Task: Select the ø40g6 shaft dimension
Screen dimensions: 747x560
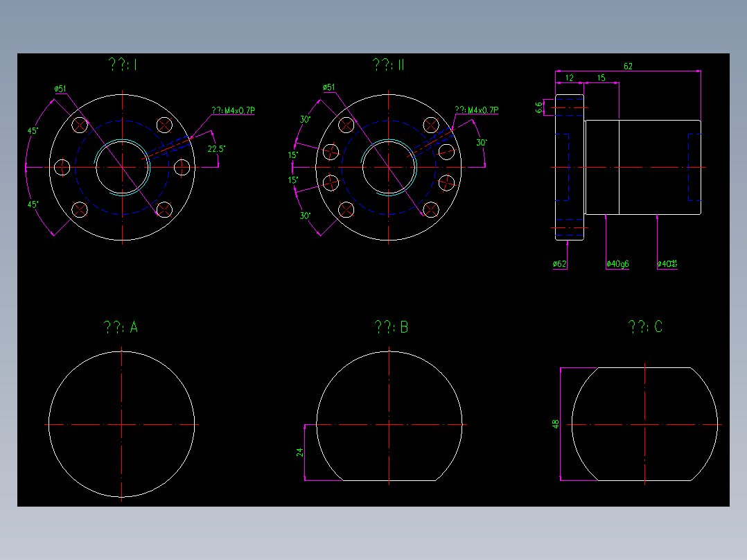Action: click(x=619, y=262)
